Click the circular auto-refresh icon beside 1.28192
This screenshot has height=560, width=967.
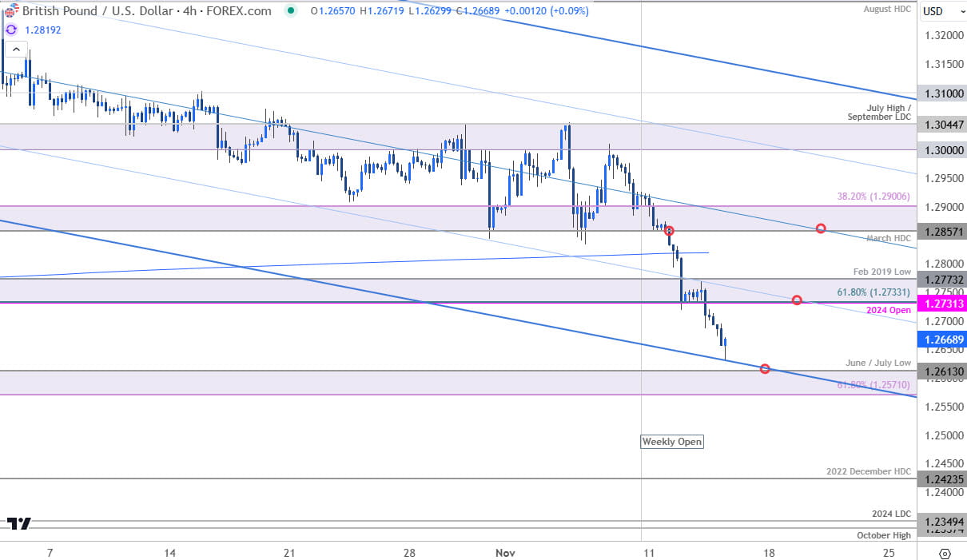pyautogui.click(x=10, y=29)
